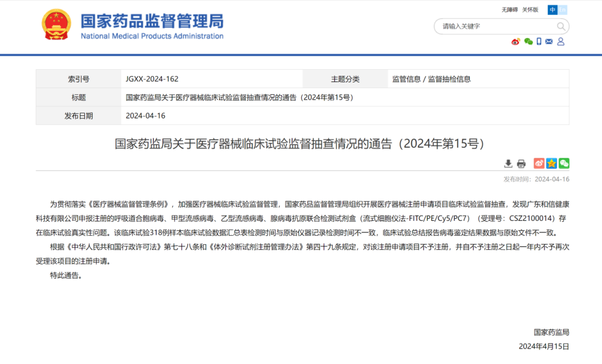Click the notice title in the info table
602x364 pixels.
pos(240,97)
